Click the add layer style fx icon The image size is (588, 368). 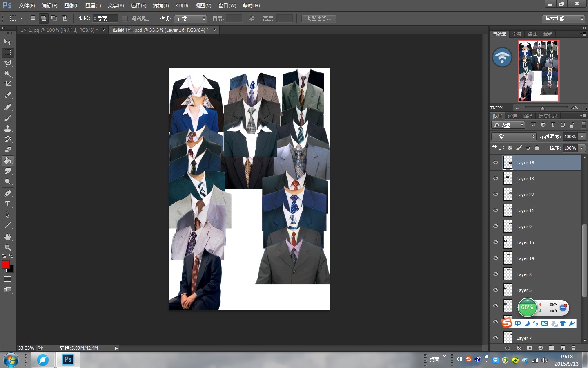pos(519,348)
